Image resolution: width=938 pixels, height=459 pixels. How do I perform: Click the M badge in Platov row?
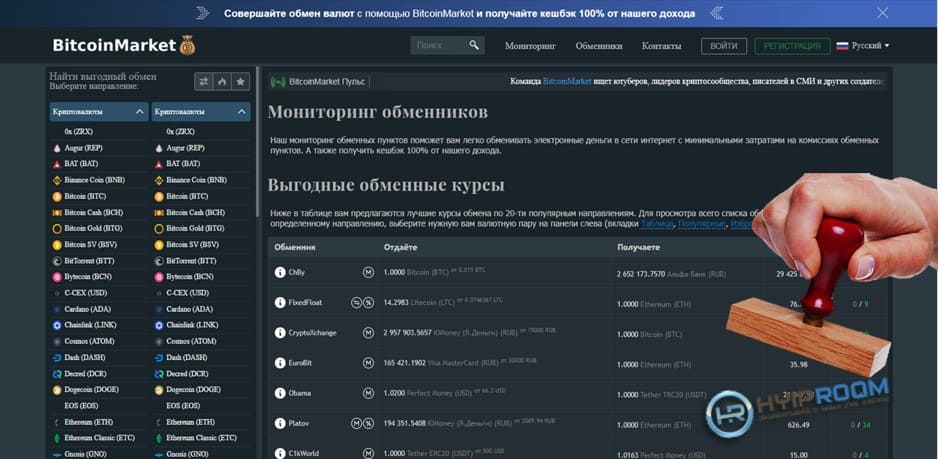point(357,424)
